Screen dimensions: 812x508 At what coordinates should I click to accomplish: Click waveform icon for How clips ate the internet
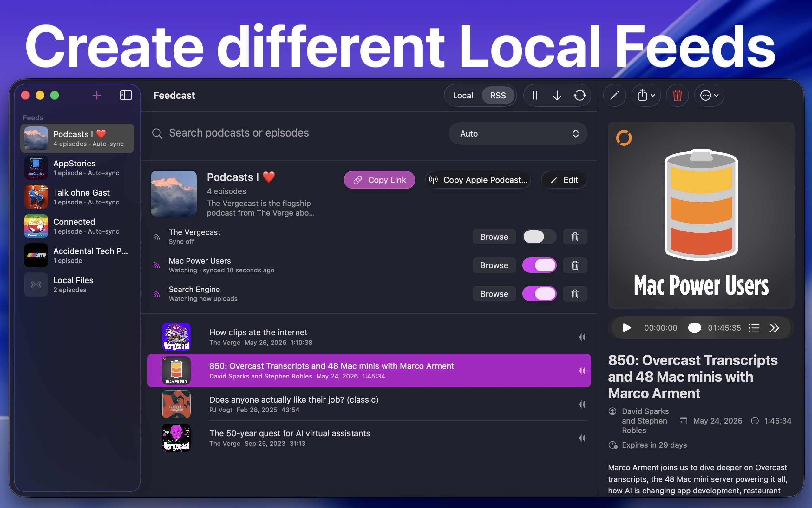582,337
